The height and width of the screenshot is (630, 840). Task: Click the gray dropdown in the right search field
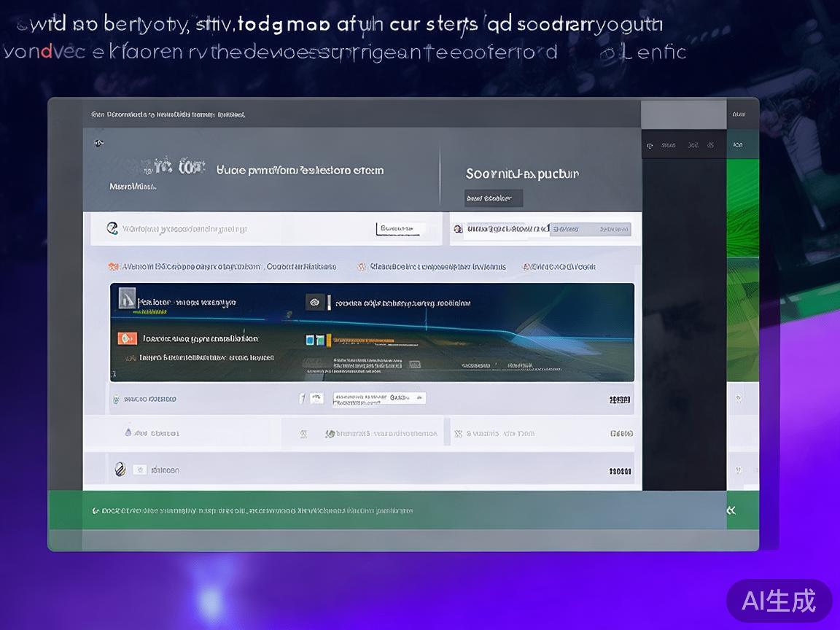pos(589,229)
